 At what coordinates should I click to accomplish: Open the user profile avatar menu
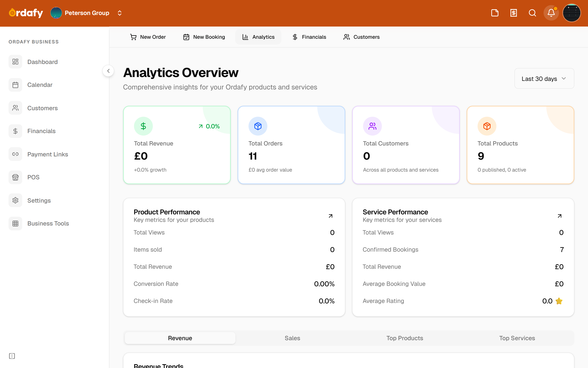click(x=572, y=13)
